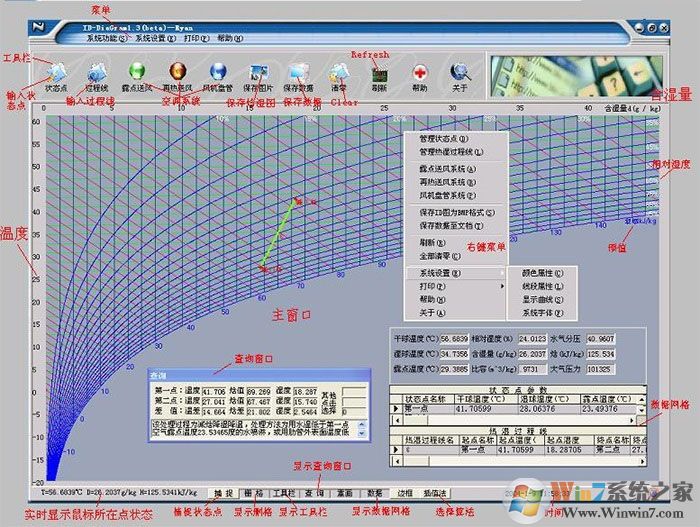Click the 查询 button in status bar
700x527 pixels.
click(x=313, y=493)
